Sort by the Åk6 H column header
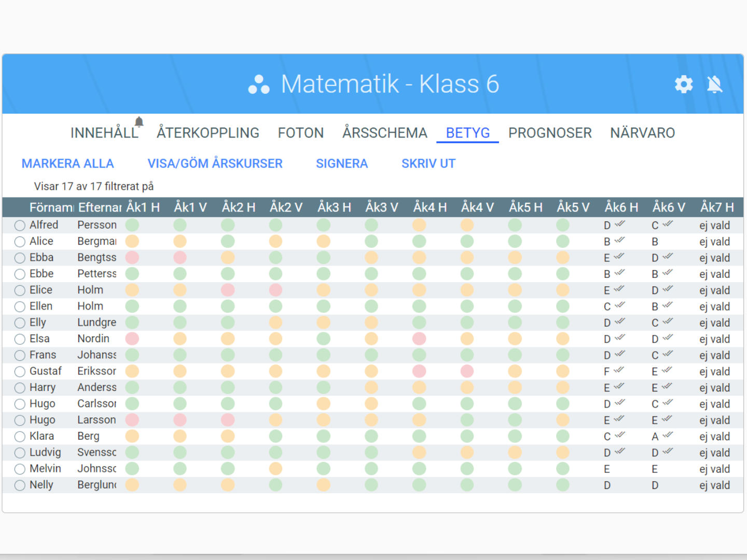The height and width of the screenshot is (560, 747). (621, 207)
